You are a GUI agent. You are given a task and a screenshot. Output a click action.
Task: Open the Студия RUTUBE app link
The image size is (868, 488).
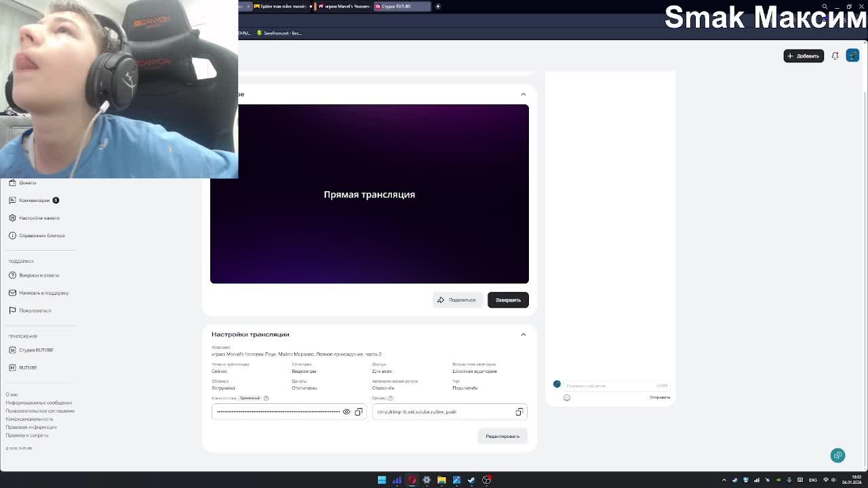[36, 350]
